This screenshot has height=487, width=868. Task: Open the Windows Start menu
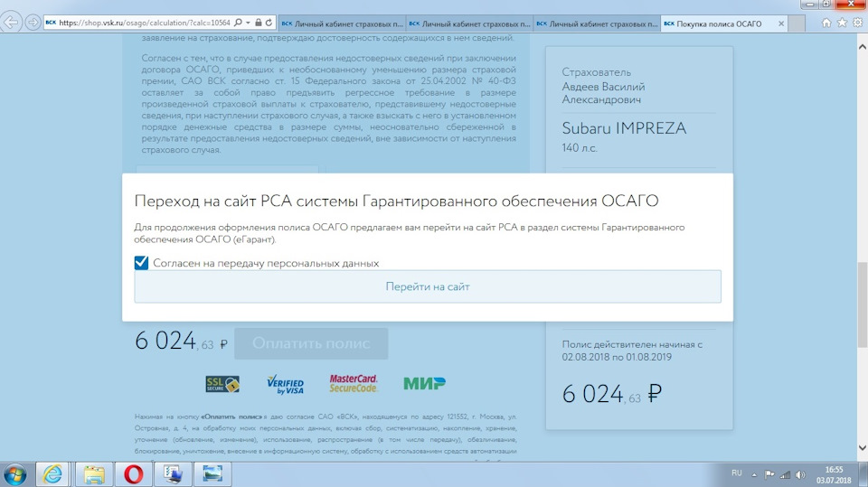[14, 475]
